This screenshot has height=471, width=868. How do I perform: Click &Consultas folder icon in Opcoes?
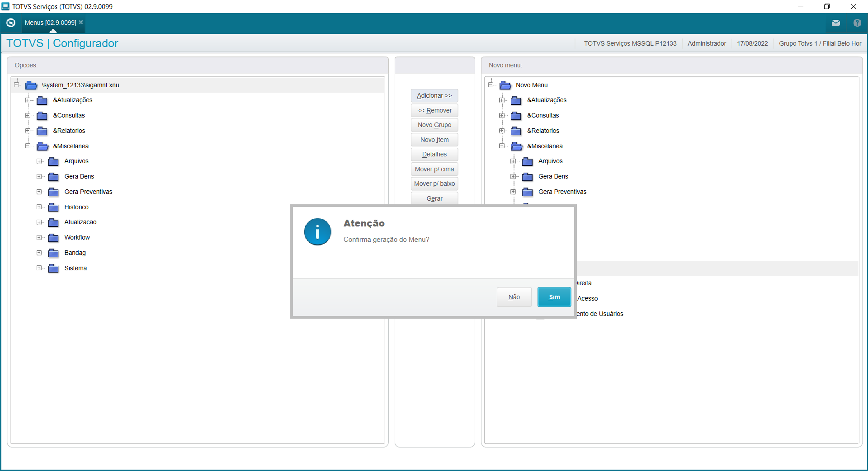coord(42,116)
